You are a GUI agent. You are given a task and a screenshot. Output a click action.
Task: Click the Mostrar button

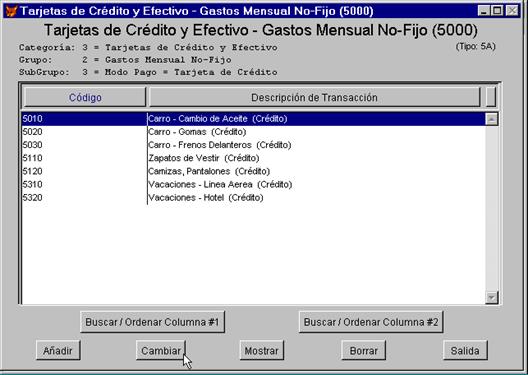click(x=262, y=351)
